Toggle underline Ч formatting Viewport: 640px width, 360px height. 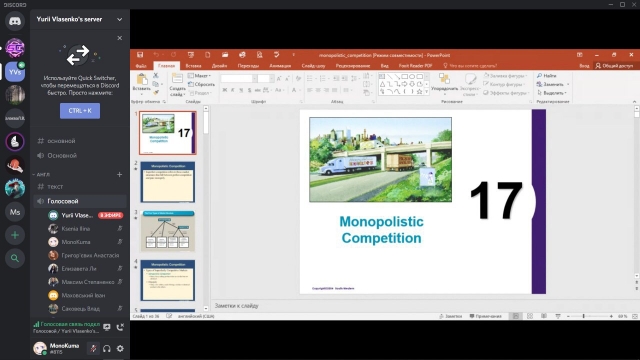241,90
